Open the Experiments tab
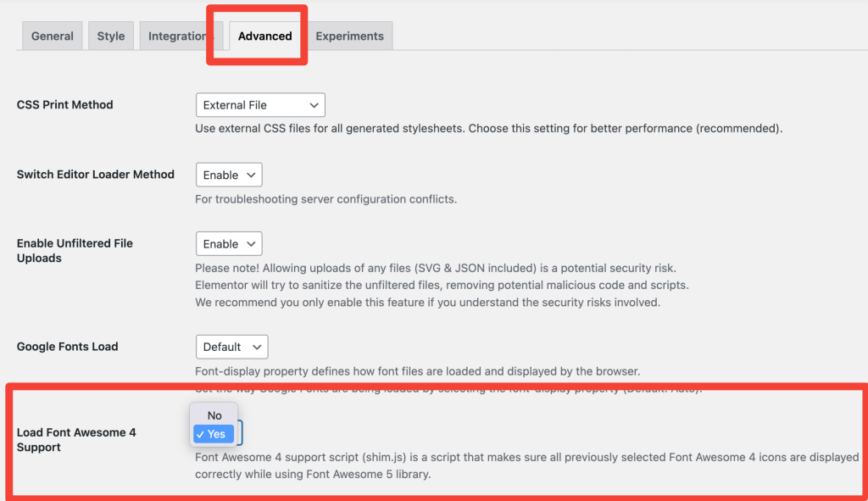Image resolution: width=868 pixels, height=501 pixels. pyautogui.click(x=350, y=36)
